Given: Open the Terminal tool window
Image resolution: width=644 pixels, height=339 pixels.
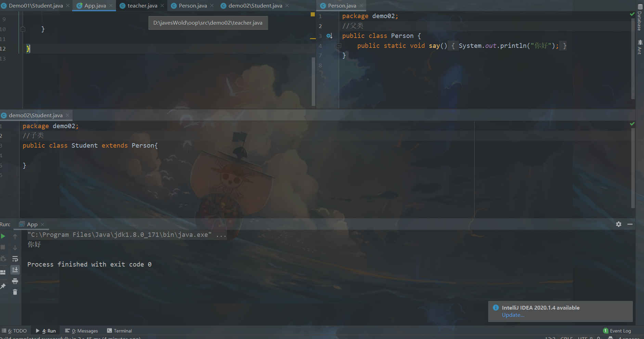Looking at the screenshot, I should click(119, 331).
